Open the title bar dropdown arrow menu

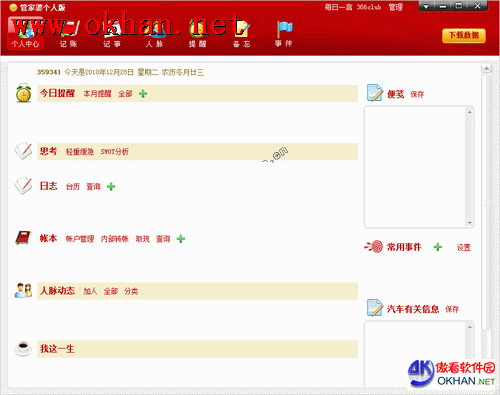pos(426,6)
